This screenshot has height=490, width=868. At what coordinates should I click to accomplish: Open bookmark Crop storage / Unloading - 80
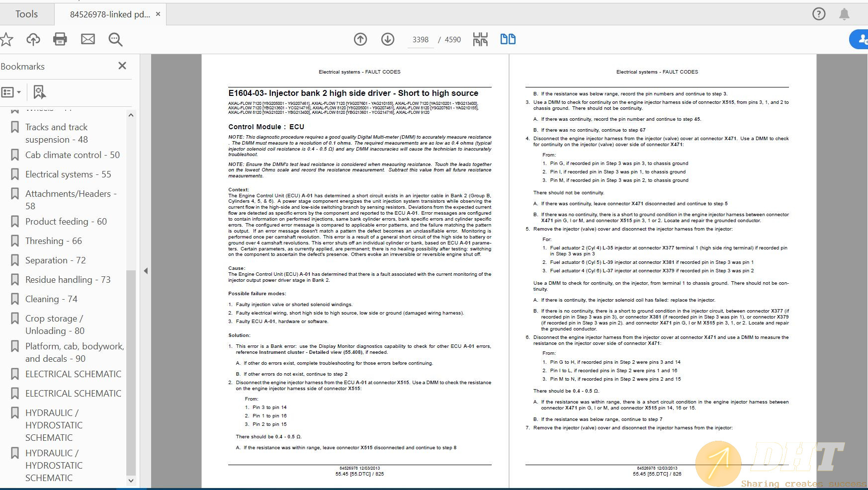click(55, 325)
